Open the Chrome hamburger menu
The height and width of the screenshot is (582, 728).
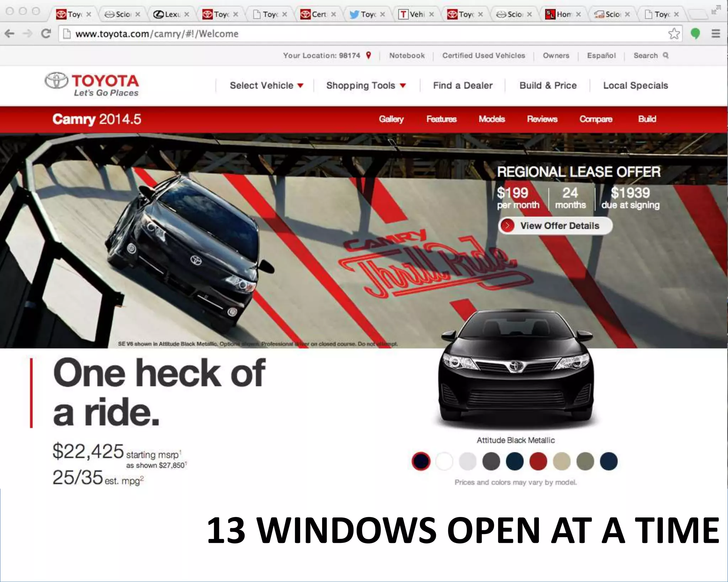coord(716,34)
